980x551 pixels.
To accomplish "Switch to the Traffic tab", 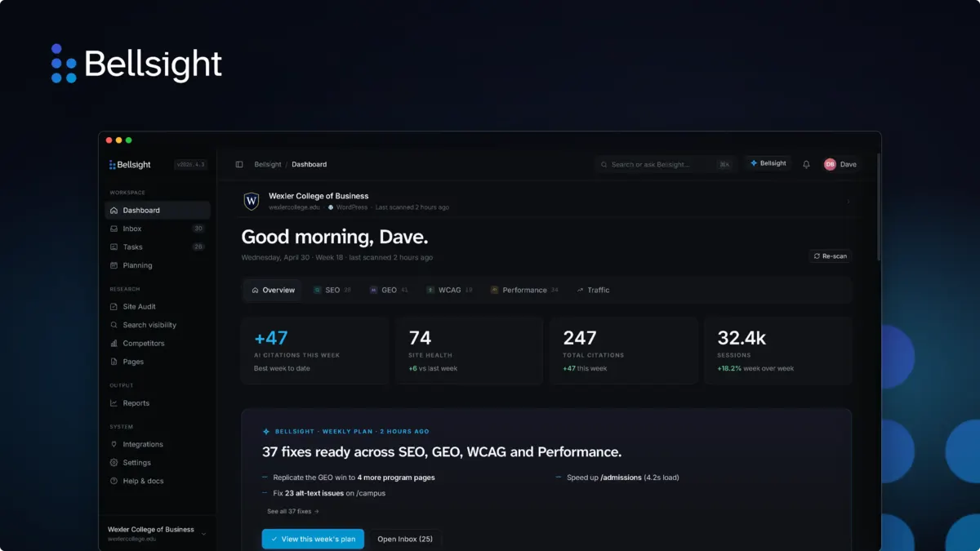I will (593, 290).
